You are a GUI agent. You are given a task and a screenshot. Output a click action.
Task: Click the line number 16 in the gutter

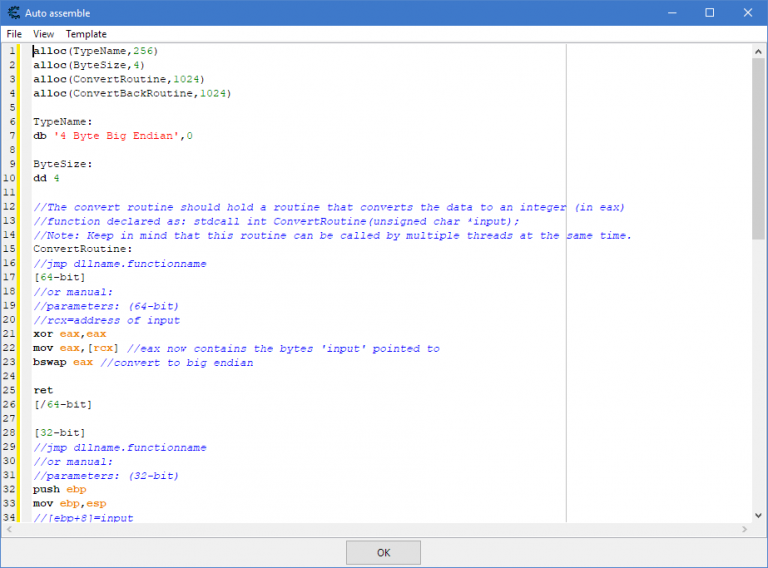(x=10, y=264)
